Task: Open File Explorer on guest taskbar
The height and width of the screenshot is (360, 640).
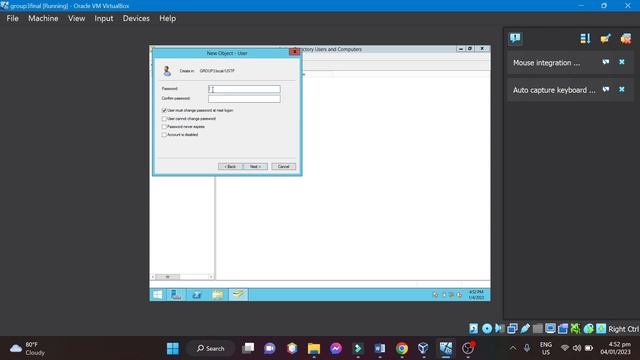Action: 218,294
